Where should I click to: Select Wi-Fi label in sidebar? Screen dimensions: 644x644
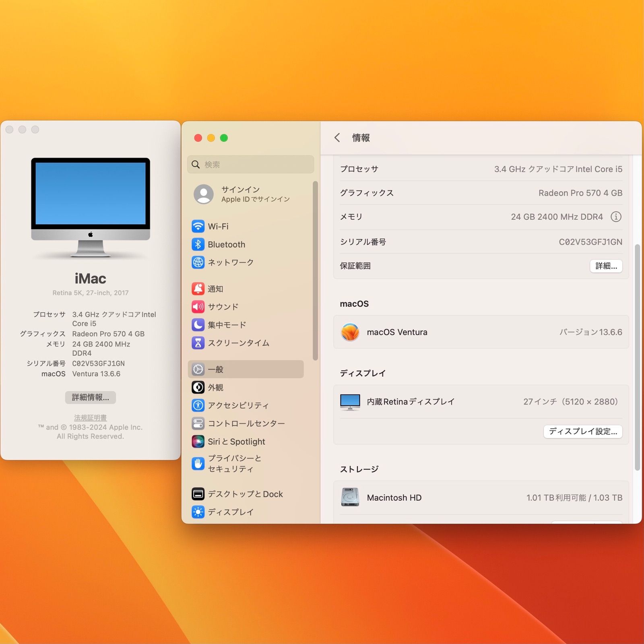click(218, 226)
